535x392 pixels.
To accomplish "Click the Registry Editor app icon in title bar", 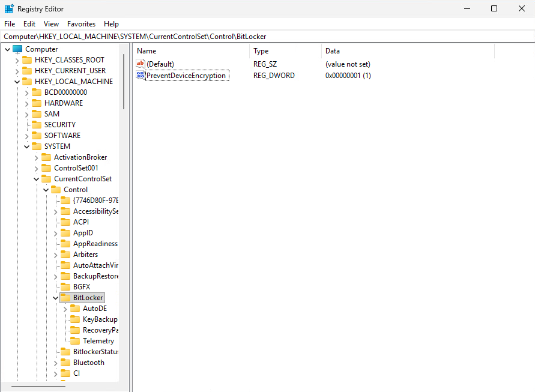I will (x=9, y=9).
